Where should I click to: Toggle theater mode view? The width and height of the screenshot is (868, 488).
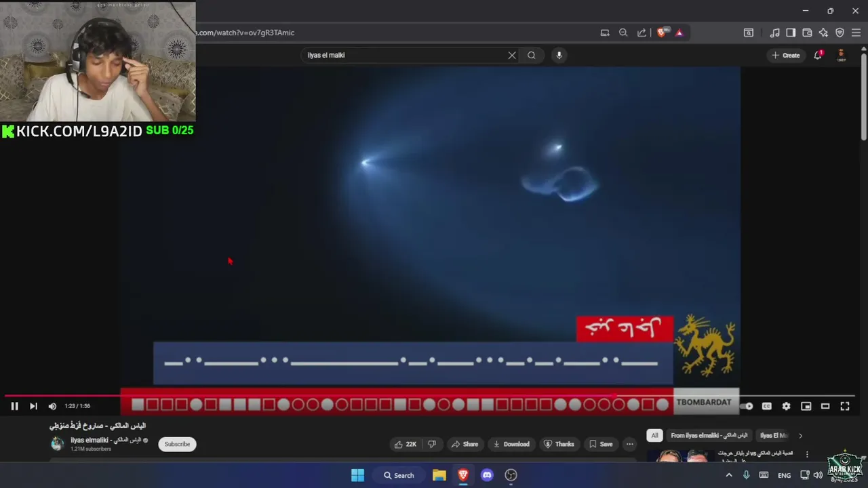tap(825, 406)
